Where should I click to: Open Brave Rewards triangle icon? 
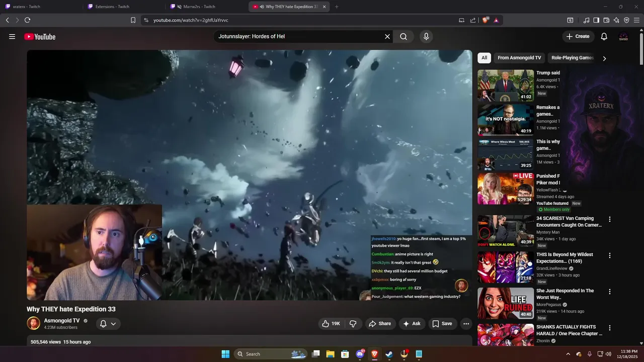tap(496, 20)
